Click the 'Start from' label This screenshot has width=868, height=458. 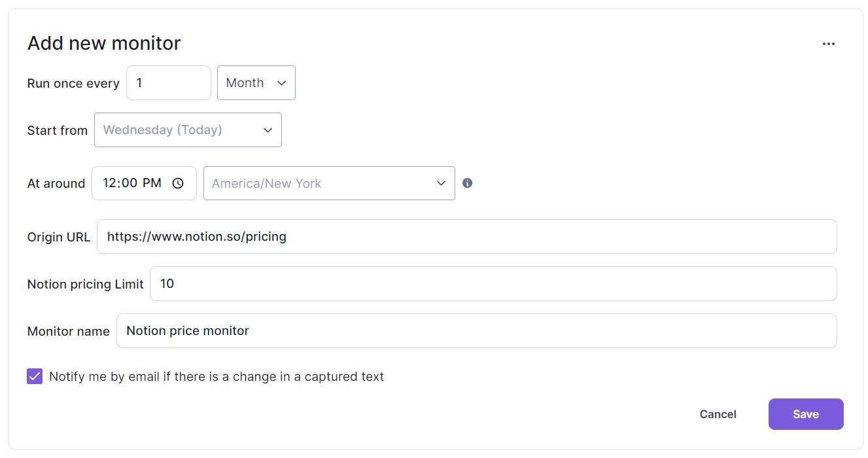click(x=58, y=130)
